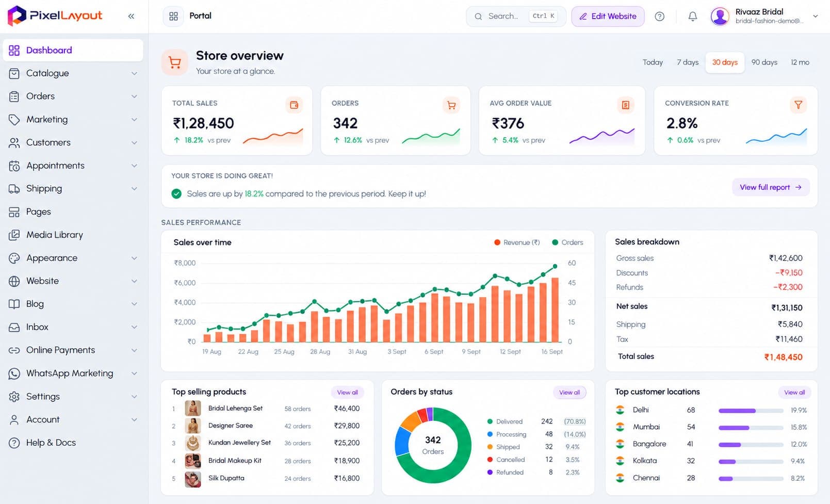Image resolution: width=830 pixels, height=504 pixels.
Task: Open the profile dropdown arrow
Action: tap(816, 16)
